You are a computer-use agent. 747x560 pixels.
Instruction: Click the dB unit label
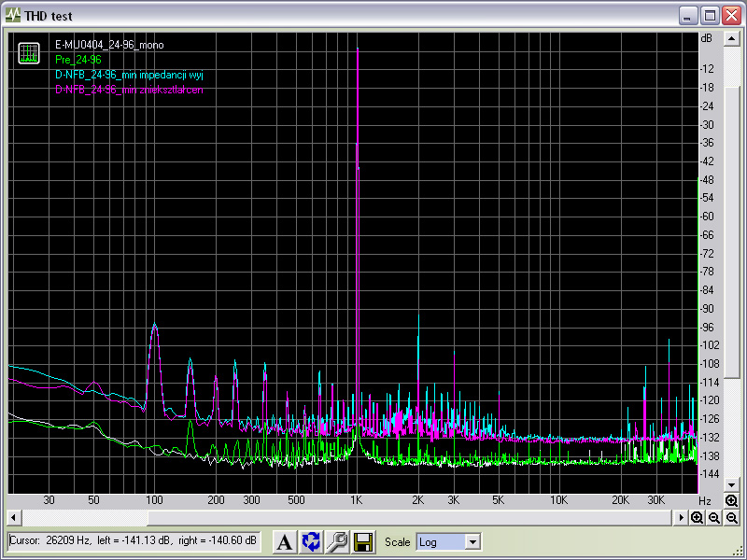(x=707, y=37)
